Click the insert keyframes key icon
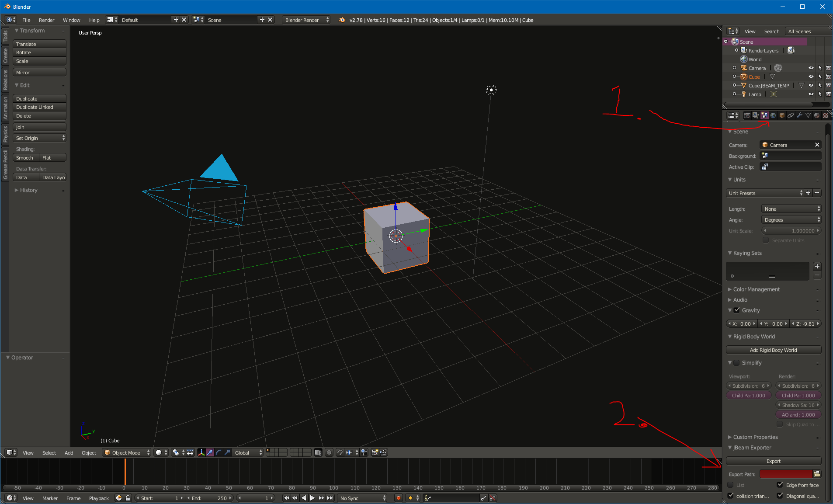This screenshot has width=833, height=504. [483, 498]
